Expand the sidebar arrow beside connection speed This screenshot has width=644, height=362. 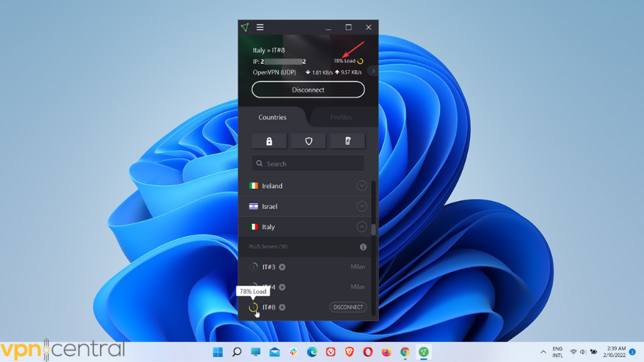(x=373, y=72)
